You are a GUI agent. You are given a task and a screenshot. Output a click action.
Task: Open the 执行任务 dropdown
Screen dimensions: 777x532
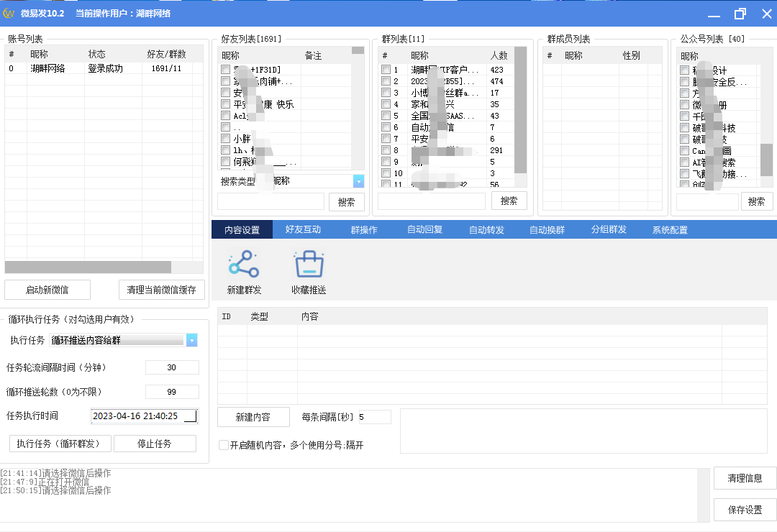(192, 340)
